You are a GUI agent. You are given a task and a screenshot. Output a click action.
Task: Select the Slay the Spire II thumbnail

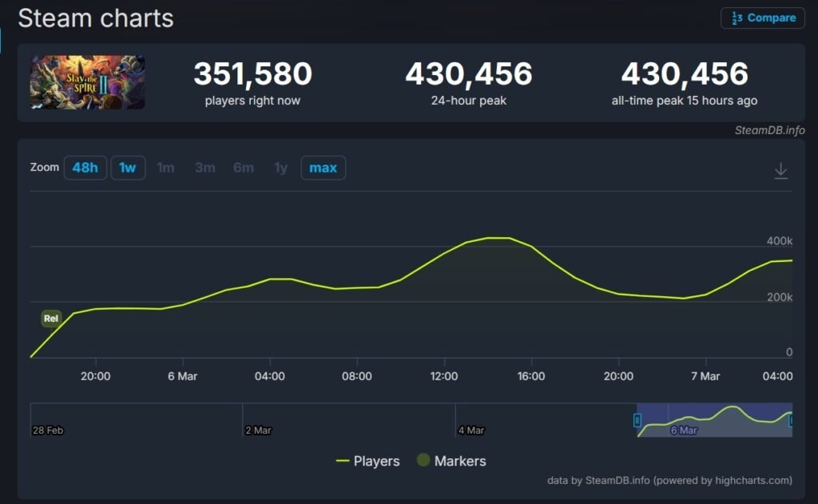88,82
